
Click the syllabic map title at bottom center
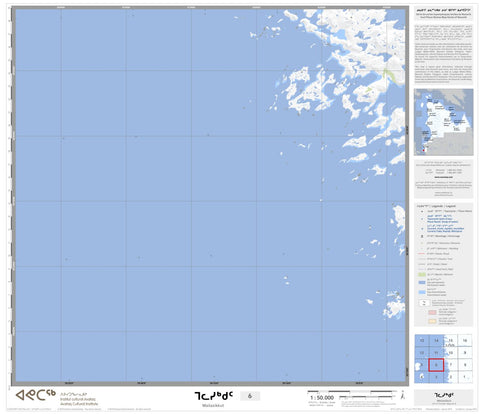pyautogui.click(x=214, y=396)
